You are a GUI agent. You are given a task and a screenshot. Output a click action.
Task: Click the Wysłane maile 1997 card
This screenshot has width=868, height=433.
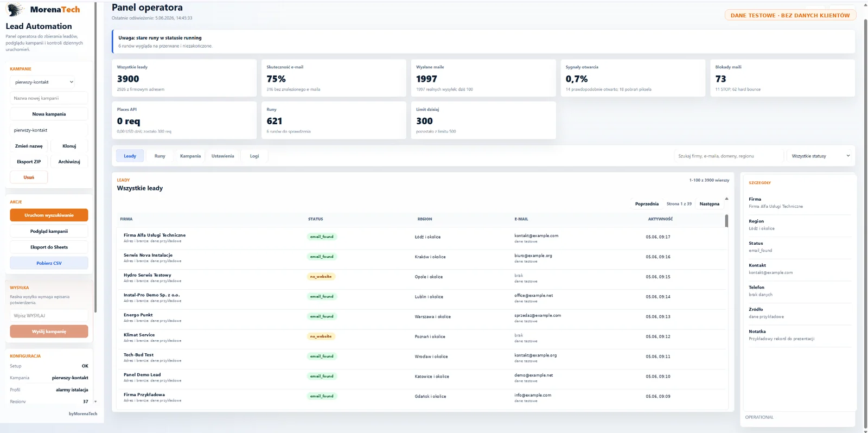point(483,78)
